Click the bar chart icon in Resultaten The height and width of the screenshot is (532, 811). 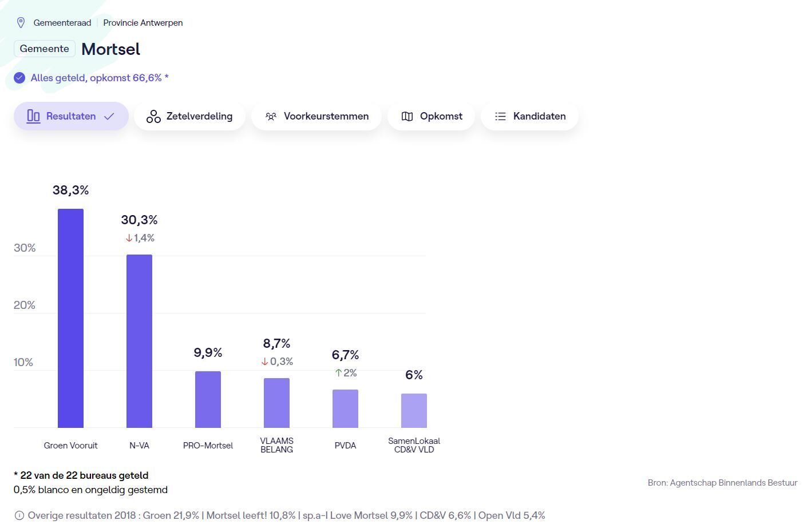(34, 116)
